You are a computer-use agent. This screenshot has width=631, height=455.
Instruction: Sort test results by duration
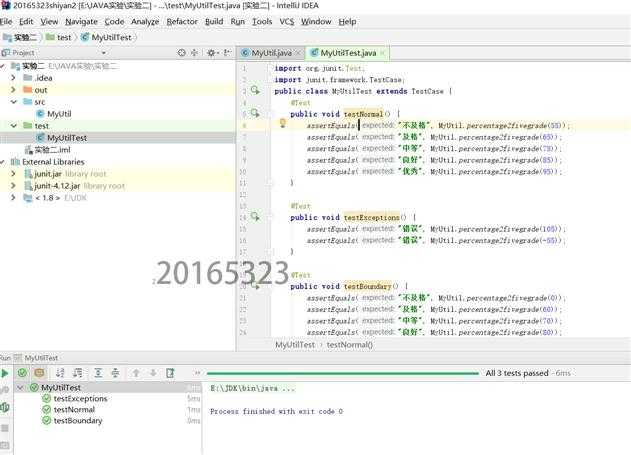click(x=78, y=373)
